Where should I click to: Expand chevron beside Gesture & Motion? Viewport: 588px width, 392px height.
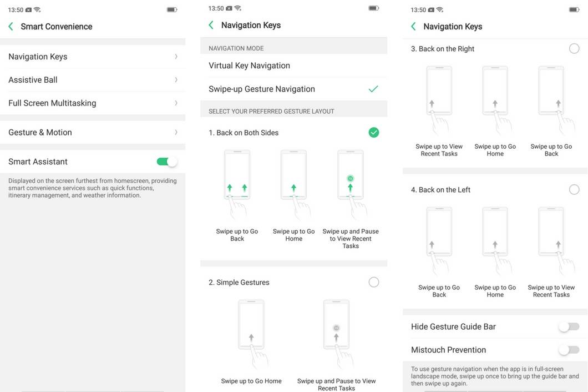click(176, 132)
